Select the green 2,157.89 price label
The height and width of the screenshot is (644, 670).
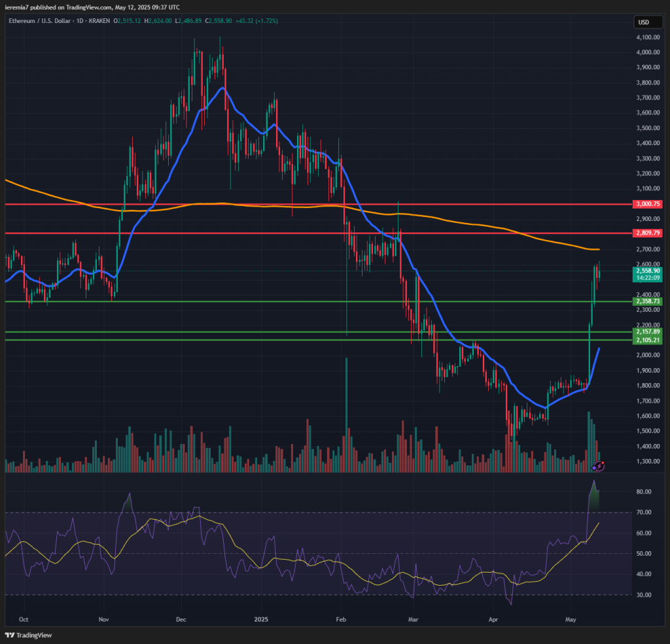click(648, 332)
